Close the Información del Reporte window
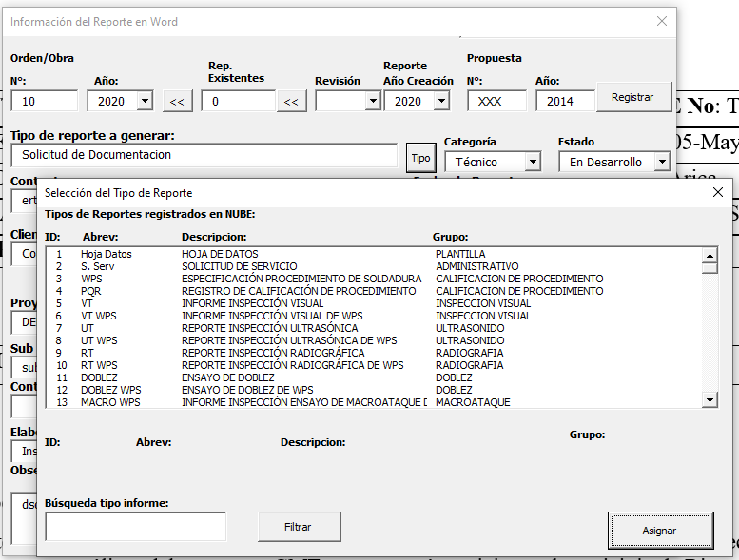 [x=662, y=21]
